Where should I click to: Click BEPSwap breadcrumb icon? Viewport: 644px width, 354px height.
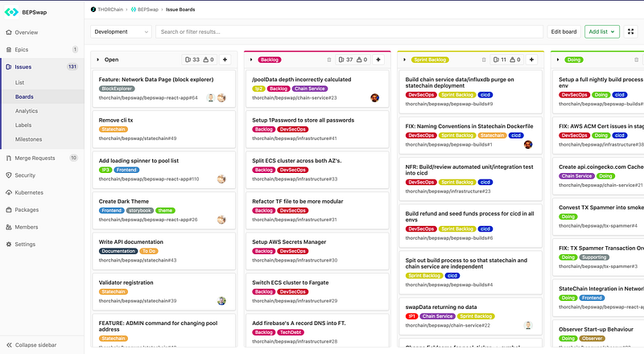click(134, 10)
